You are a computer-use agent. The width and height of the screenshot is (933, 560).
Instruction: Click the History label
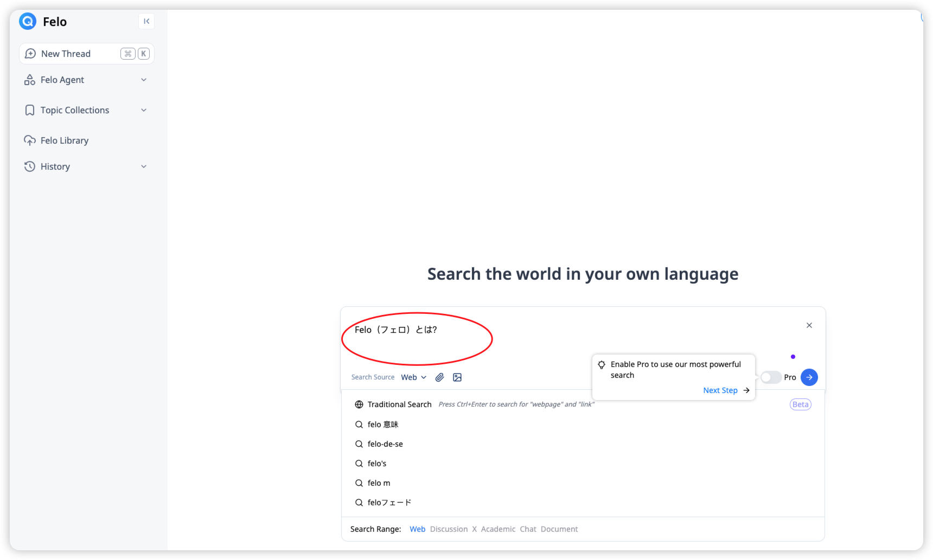coord(55,166)
